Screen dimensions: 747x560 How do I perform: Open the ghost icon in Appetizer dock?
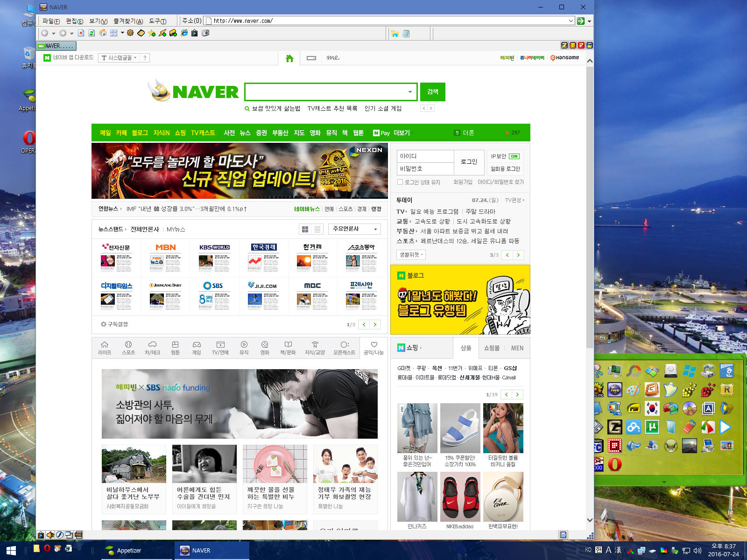pyautogui.click(x=670, y=389)
